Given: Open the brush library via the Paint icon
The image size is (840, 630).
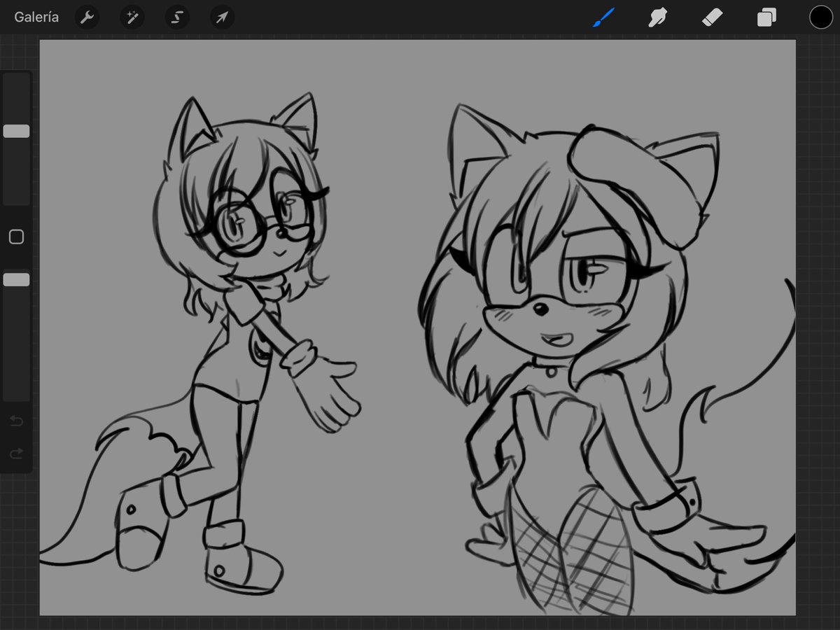Looking at the screenshot, I should tap(603, 17).
